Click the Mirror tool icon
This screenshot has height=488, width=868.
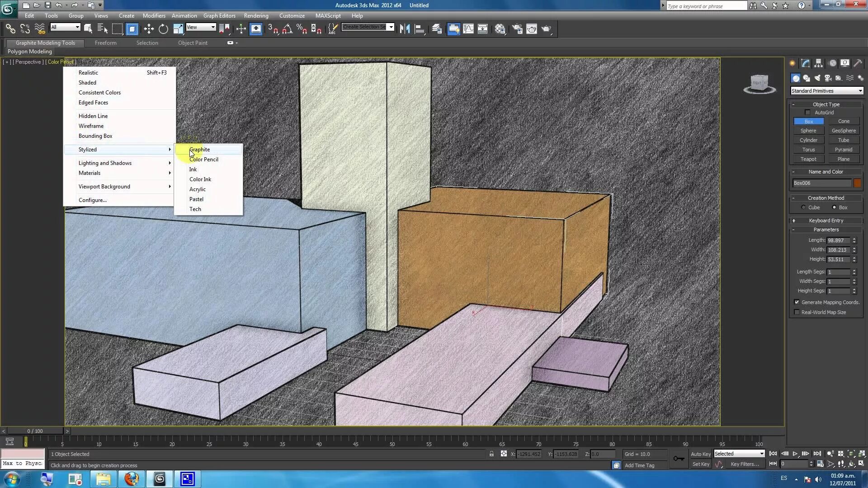[x=405, y=29]
